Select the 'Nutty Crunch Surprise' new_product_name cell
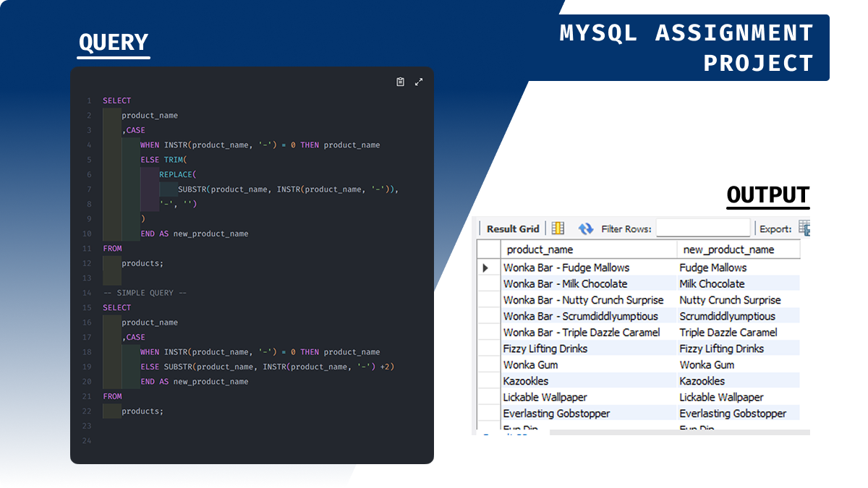Viewport: 868px width, 488px height. click(x=739, y=300)
